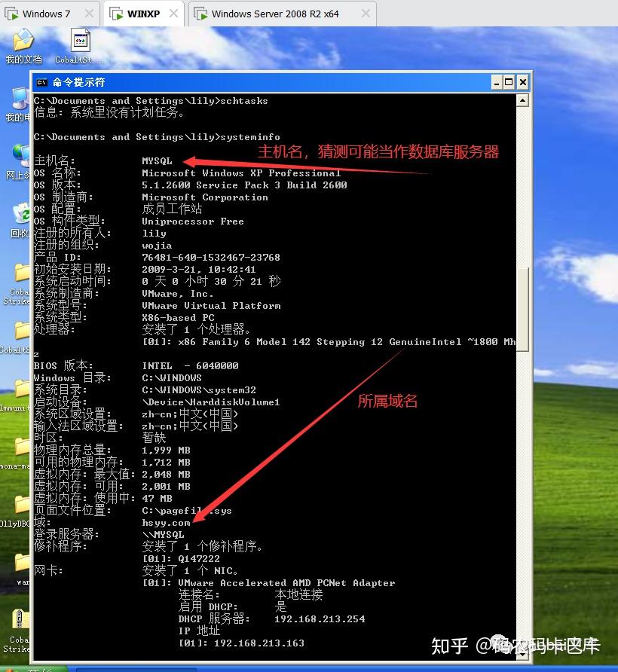Click the scrollbar up arrow in command prompt

click(522, 100)
